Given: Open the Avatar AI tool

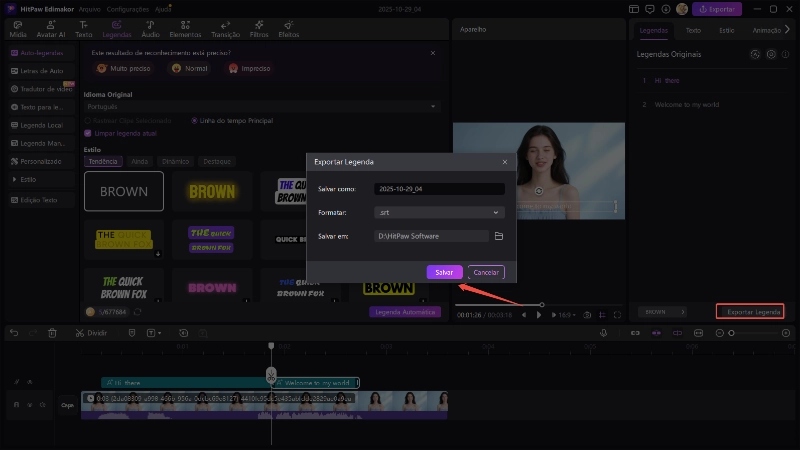Looking at the screenshot, I should click(x=50, y=27).
